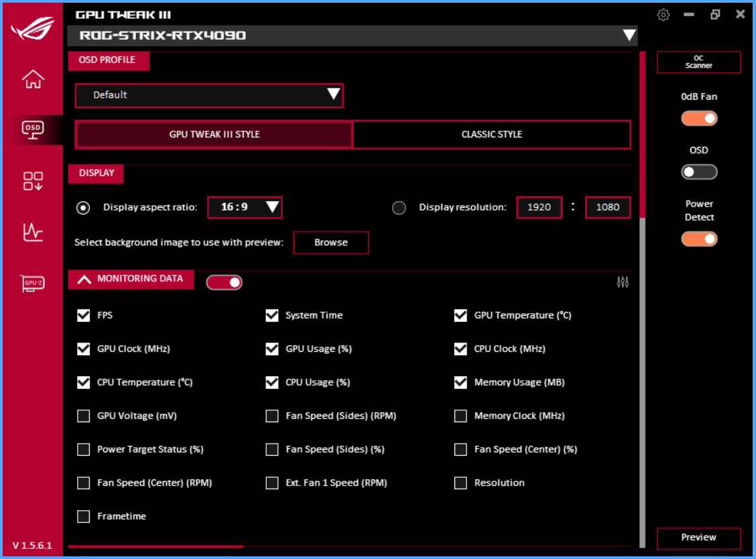This screenshot has width=756, height=559.
Task: Click the horizontal red scrollbar at bottom
Action: 155,546
